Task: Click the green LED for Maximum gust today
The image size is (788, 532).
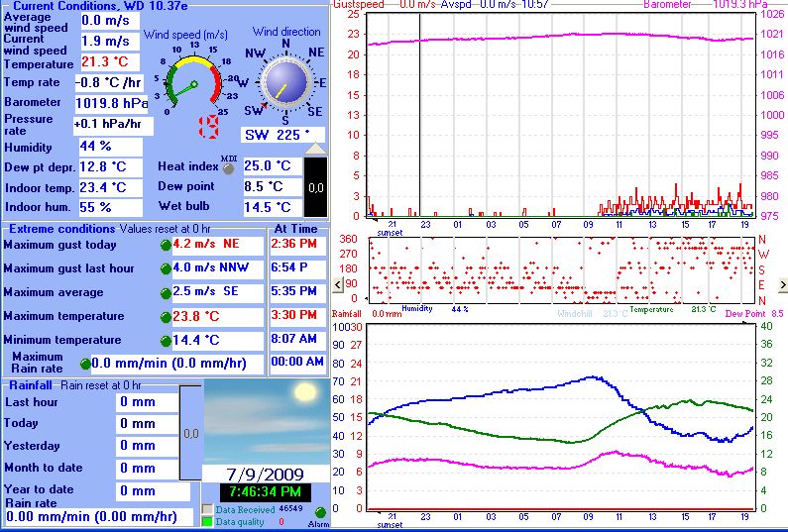Action: coord(166,245)
